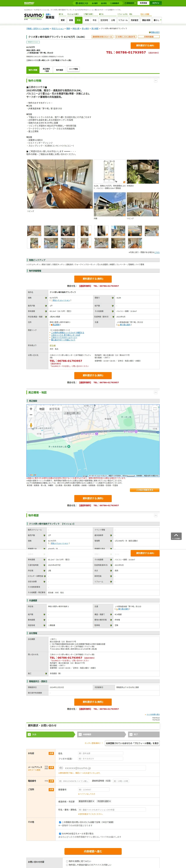Click 姓名 name input field
This screenshot has height=868, width=186.
tap(100, 753)
